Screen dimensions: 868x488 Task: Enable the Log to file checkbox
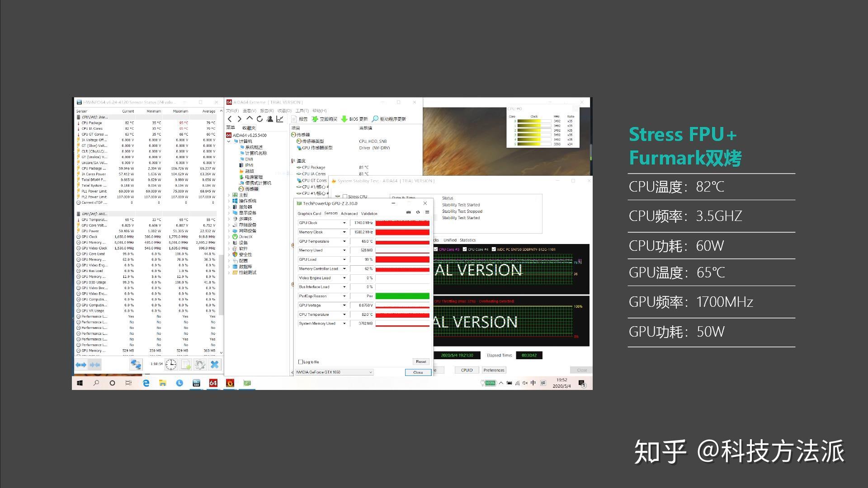pyautogui.click(x=301, y=362)
